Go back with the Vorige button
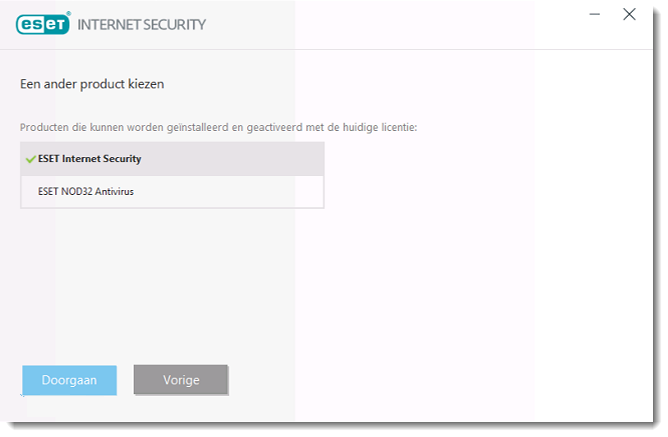The image size is (668, 437). click(181, 380)
